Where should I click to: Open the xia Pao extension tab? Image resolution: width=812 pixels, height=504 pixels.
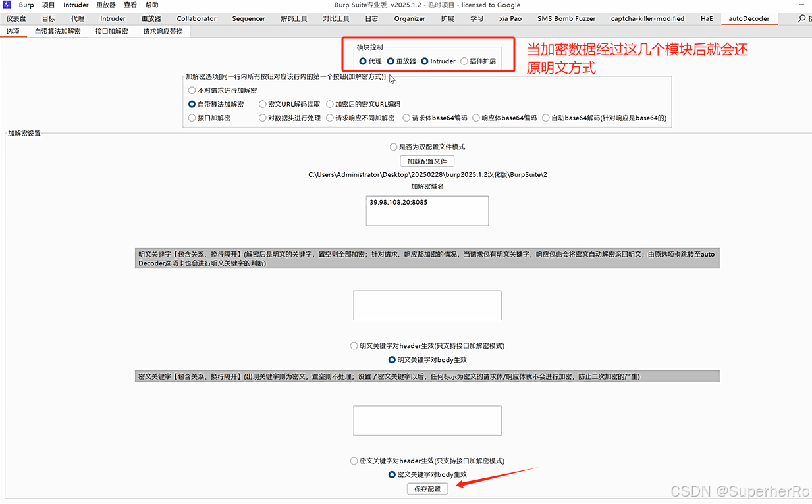510,18
